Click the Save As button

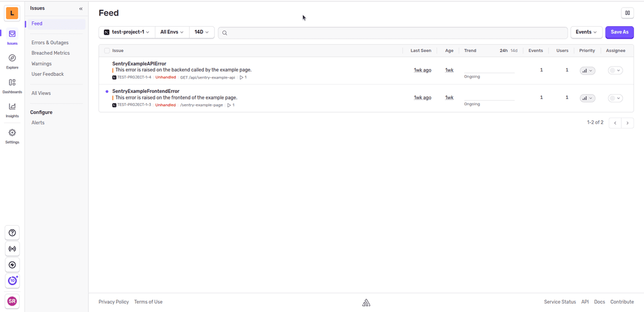(x=620, y=32)
